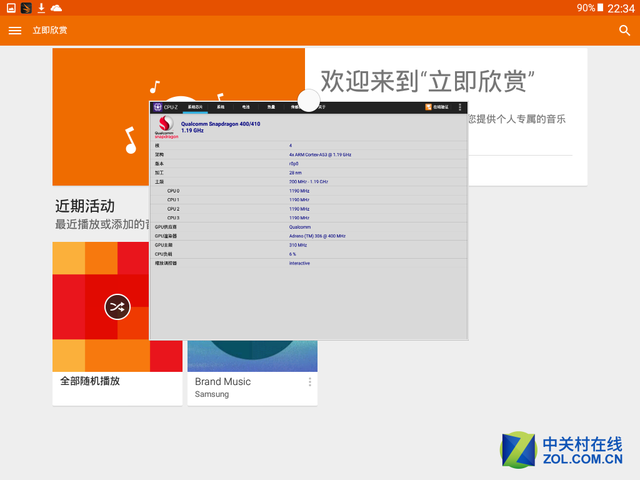Tap the 'Samsung' artist label under Brand Music
Image resolution: width=640 pixels, height=480 pixels.
(x=212, y=394)
